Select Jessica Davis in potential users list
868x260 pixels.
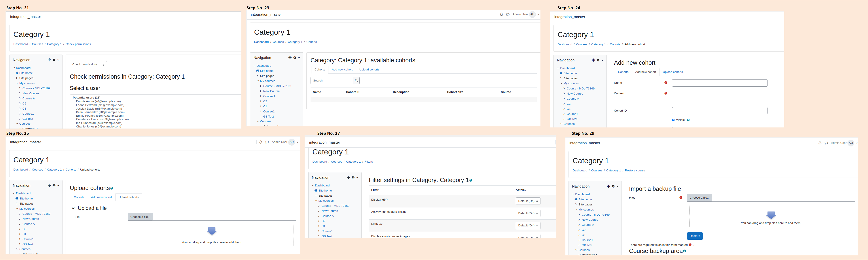pos(99,109)
